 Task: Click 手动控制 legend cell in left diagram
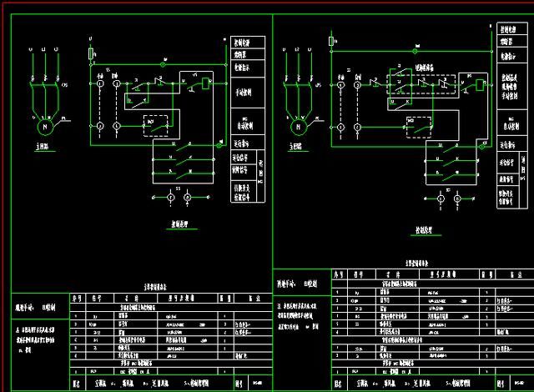coord(248,93)
